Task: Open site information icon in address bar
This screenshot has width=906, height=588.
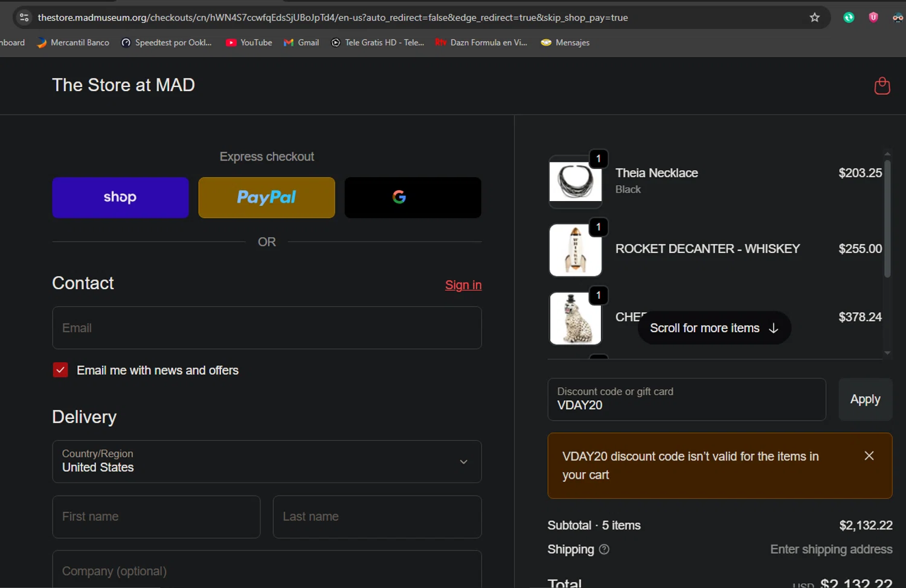Action: coord(24,18)
